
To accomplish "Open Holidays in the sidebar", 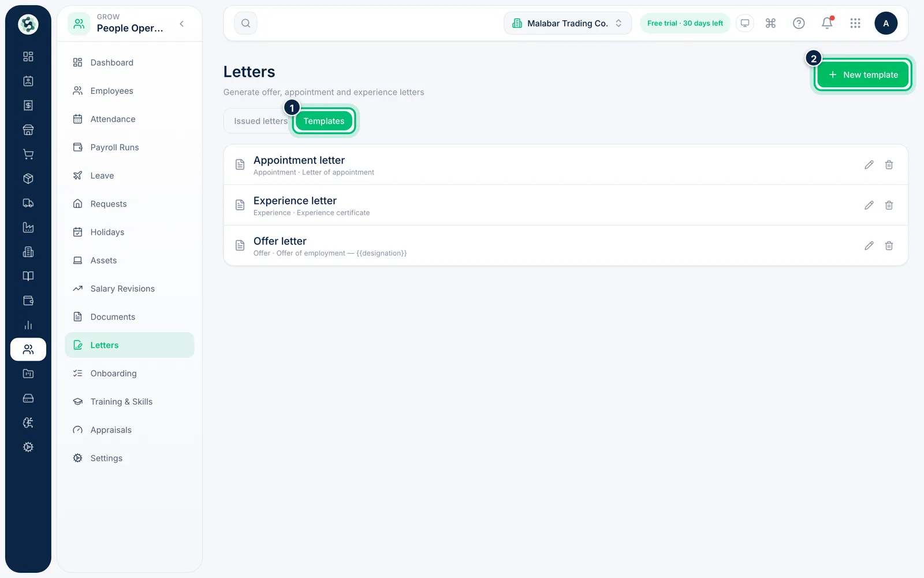I will [x=129, y=232].
